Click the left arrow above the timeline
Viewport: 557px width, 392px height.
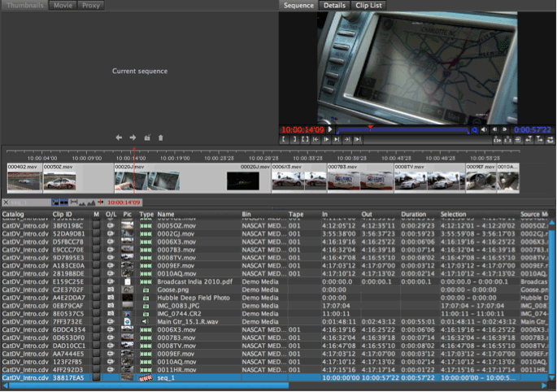(x=119, y=137)
